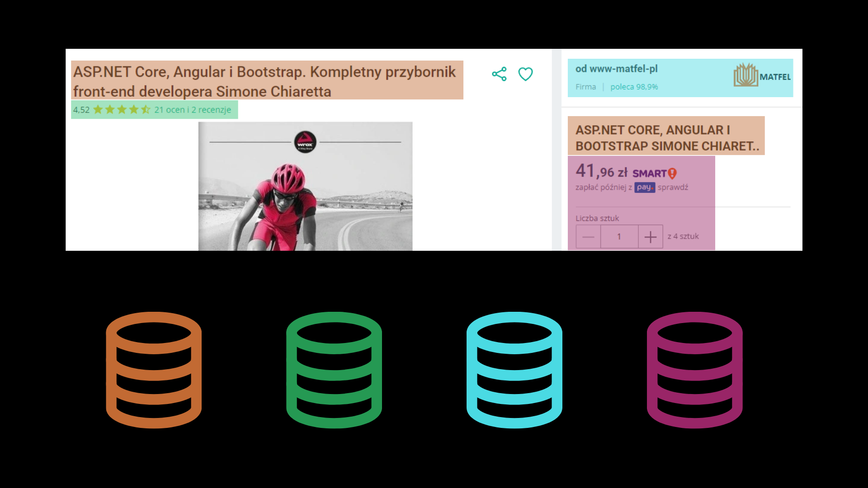The width and height of the screenshot is (868, 488).
Task: Click the main product title 'ASP.NET Core, Angular i Bootstrap'
Action: pyautogui.click(x=264, y=81)
